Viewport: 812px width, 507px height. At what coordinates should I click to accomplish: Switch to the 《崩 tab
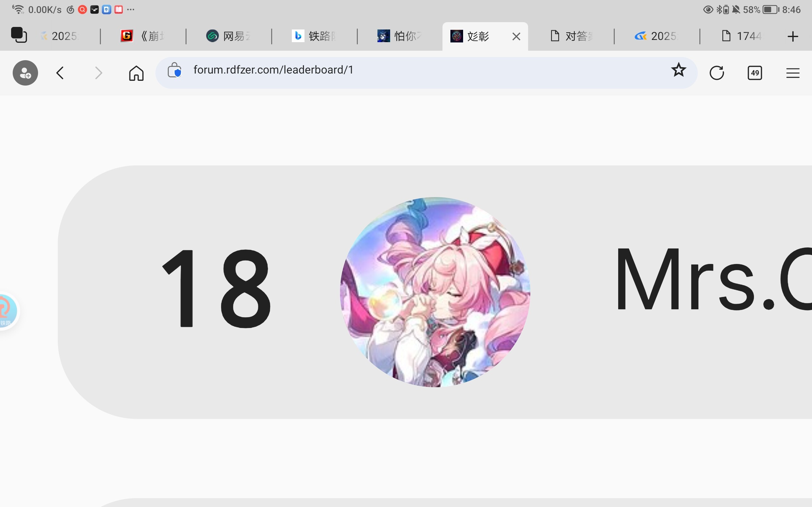click(x=143, y=36)
